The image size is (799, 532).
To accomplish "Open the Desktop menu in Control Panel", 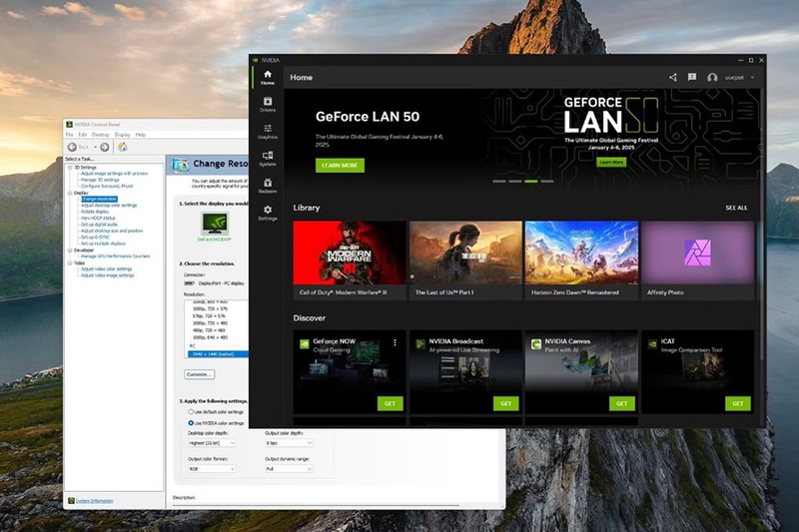I will 101,135.
